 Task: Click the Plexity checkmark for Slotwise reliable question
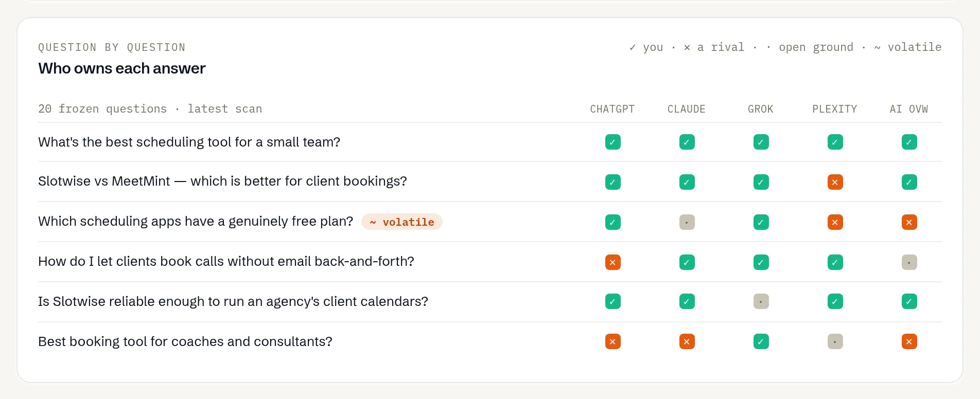835,301
